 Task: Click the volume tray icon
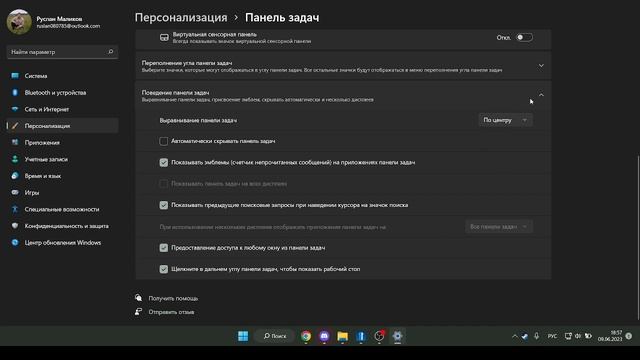578,336
